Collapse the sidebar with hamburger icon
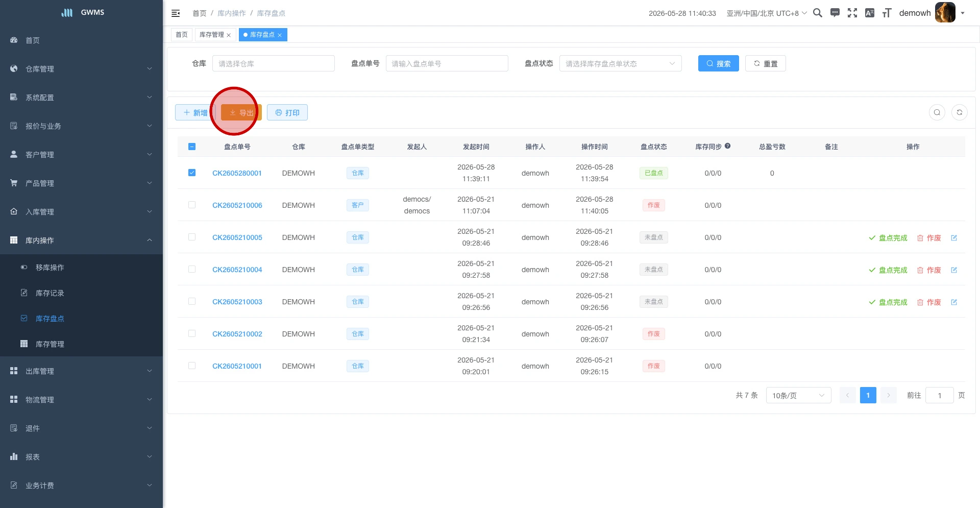980x508 pixels. pos(176,13)
